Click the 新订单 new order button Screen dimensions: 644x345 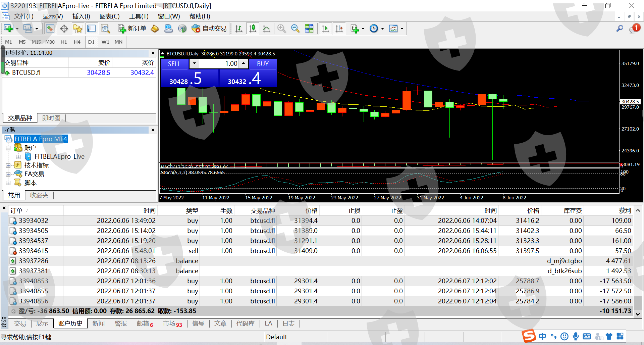tap(132, 29)
